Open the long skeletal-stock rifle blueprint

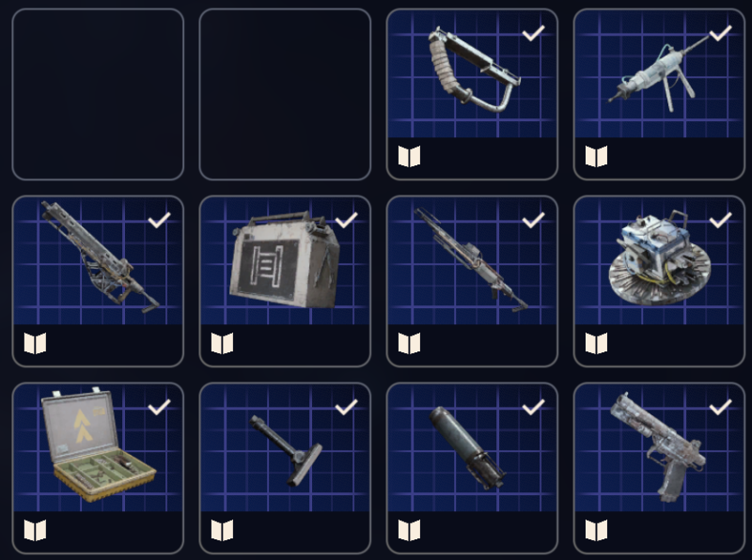(98, 282)
